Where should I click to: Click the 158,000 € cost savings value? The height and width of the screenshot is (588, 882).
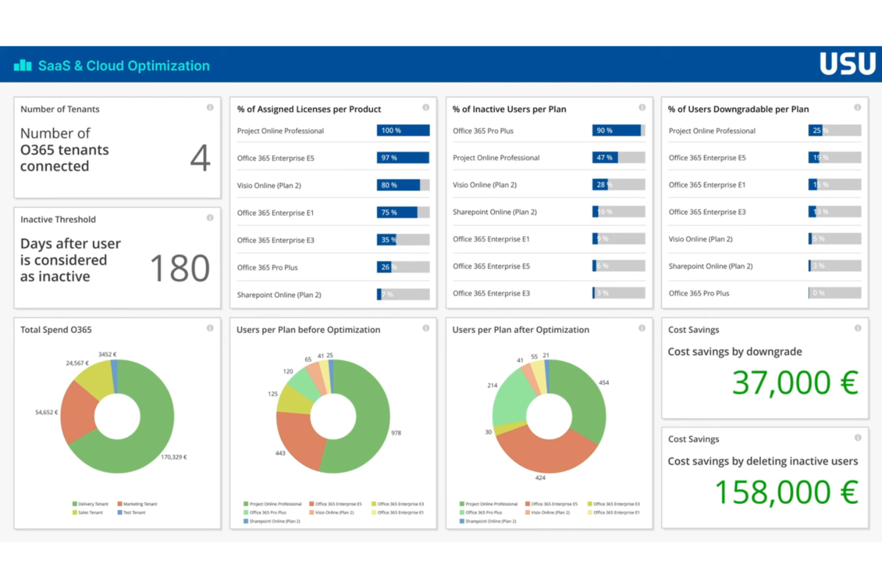786,493
